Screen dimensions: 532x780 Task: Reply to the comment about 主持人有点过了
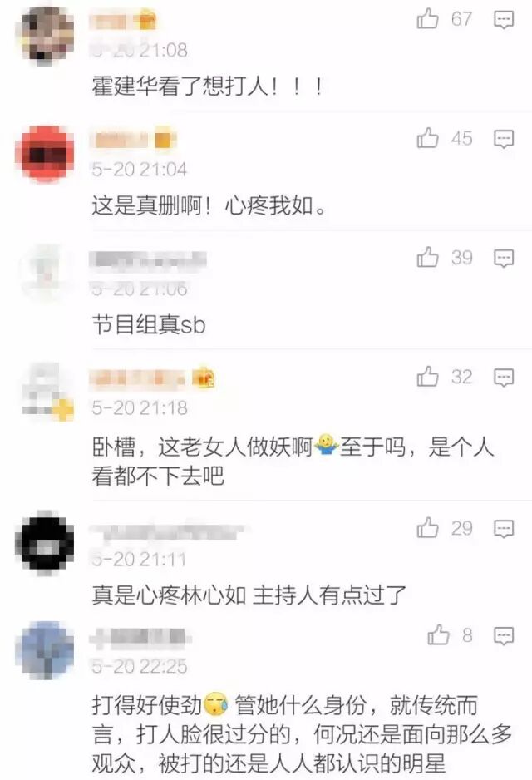click(503, 528)
